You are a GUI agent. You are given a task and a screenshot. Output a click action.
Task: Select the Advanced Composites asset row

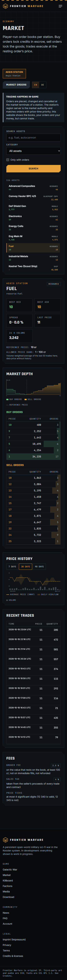[x=33, y=188]
